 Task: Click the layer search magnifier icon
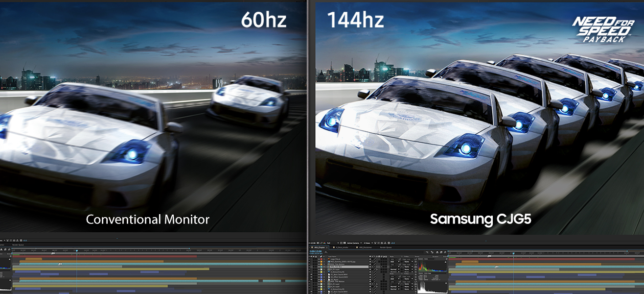(x=326, y=252)
